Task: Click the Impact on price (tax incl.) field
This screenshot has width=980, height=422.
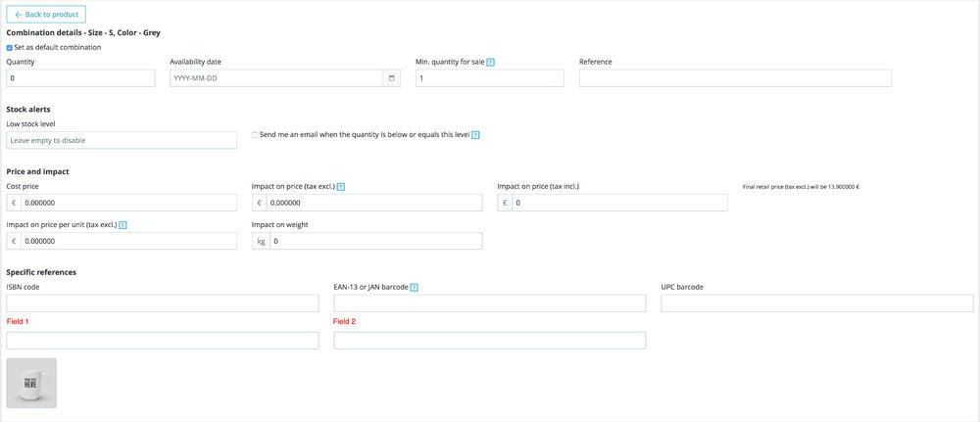Action: (620, 203)
